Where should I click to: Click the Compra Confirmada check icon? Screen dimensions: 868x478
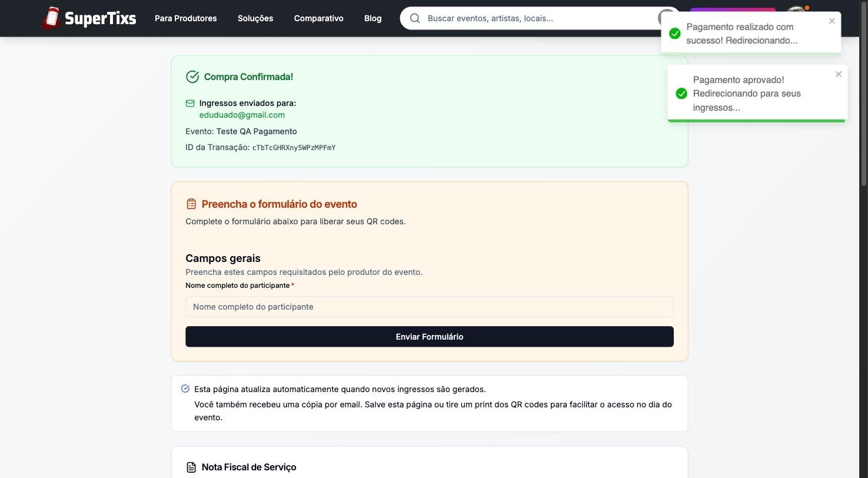(192, 77)
